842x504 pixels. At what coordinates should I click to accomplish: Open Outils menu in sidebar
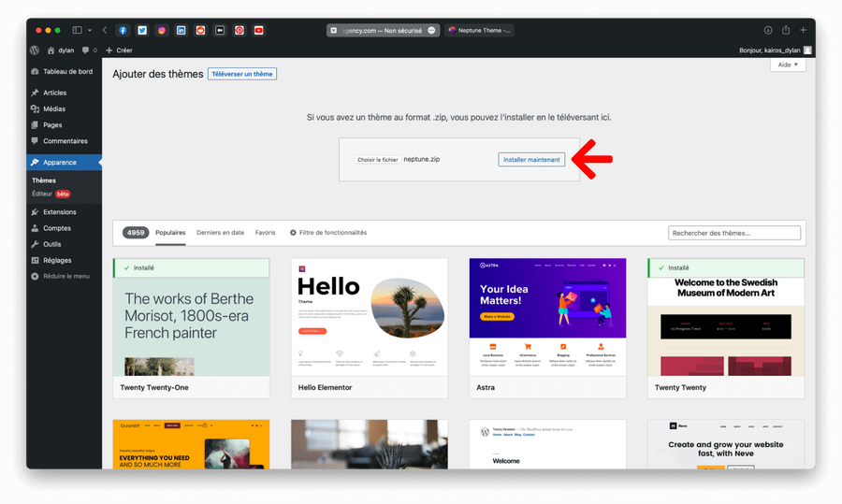64,244
